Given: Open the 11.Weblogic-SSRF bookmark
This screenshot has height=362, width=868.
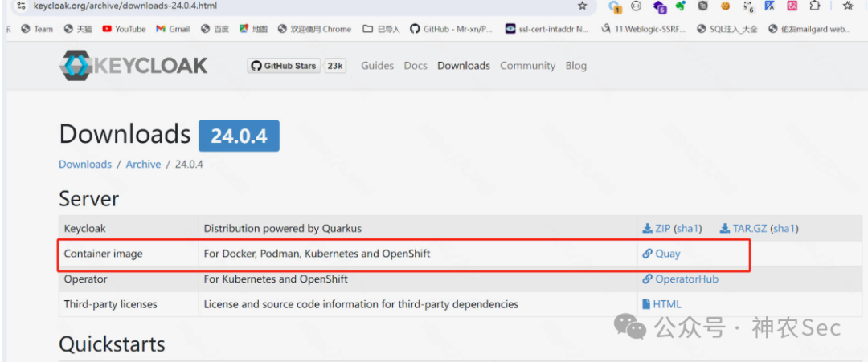Looking at the screenshot, I should [643, 29].
